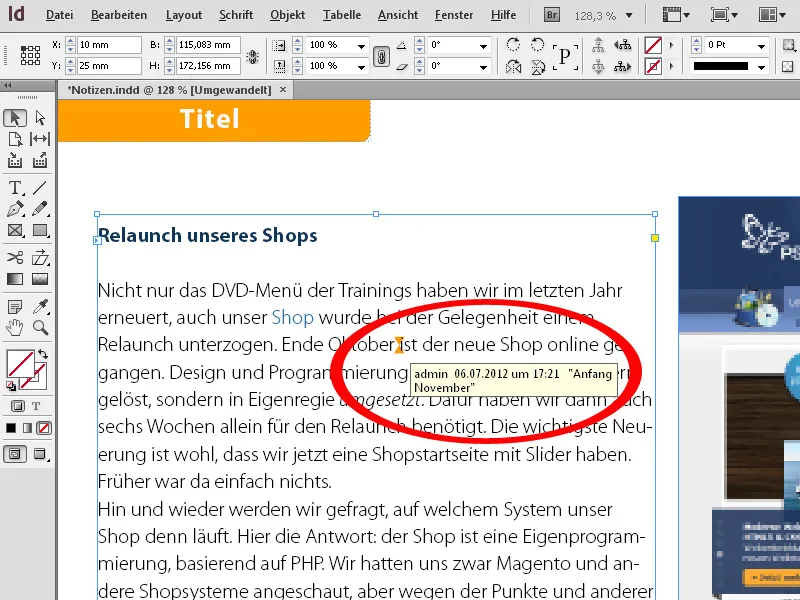Reset to default fill and stroke
800x600 pixels.
pyautogui.click(x=11, y=386)
